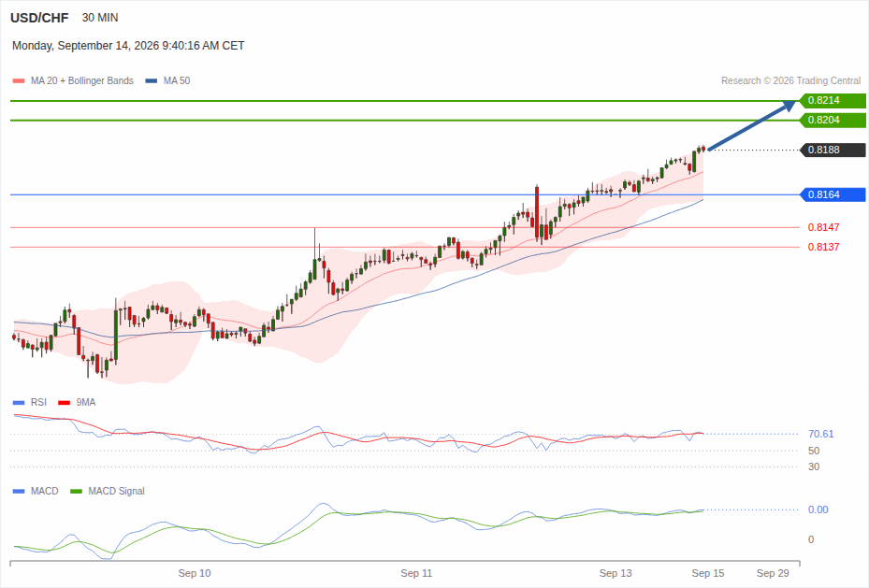This screenshot has width=869, height=588.
Task: Click the 0.8137 support level label
Action: [823, 247]
